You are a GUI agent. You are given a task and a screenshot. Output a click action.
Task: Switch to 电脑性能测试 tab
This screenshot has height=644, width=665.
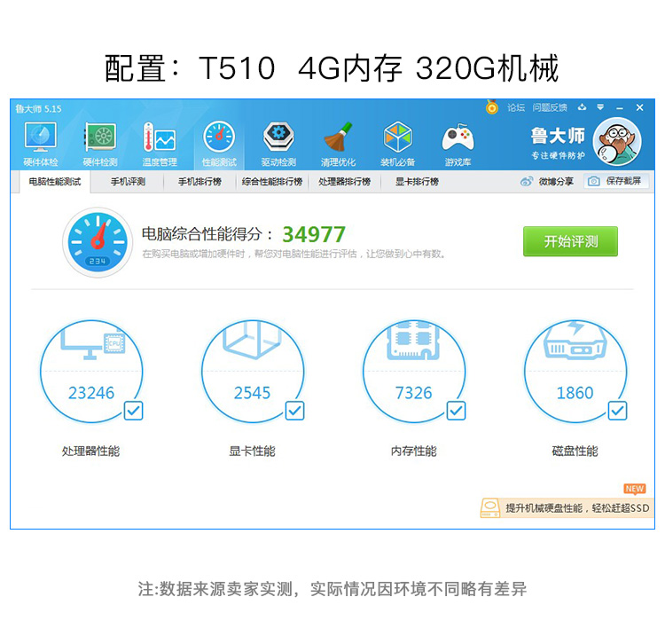click(55, 182)
